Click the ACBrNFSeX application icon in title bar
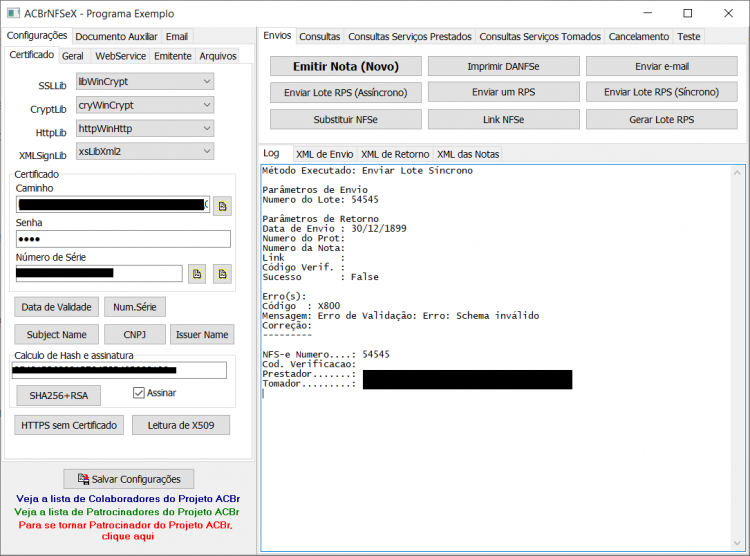 (x=13, y=13)
